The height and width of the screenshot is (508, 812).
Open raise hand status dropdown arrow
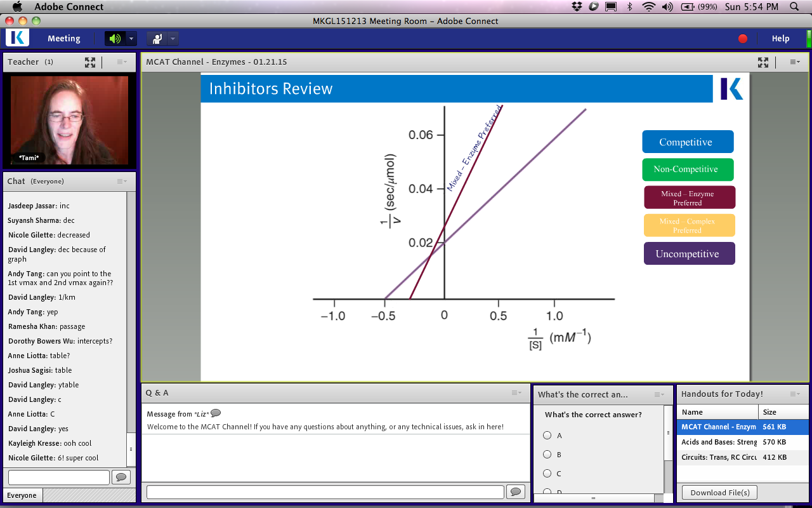click(173, 39)
